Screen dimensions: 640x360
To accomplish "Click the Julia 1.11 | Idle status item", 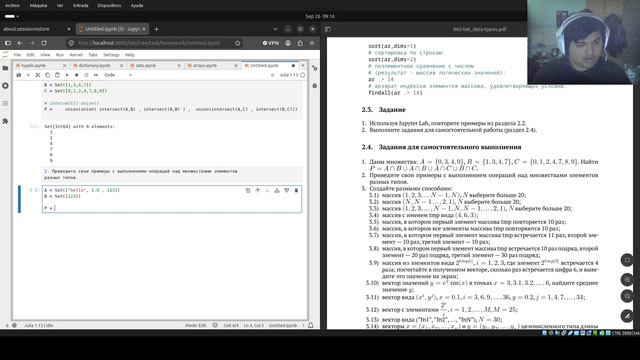I will click(39, 325).
